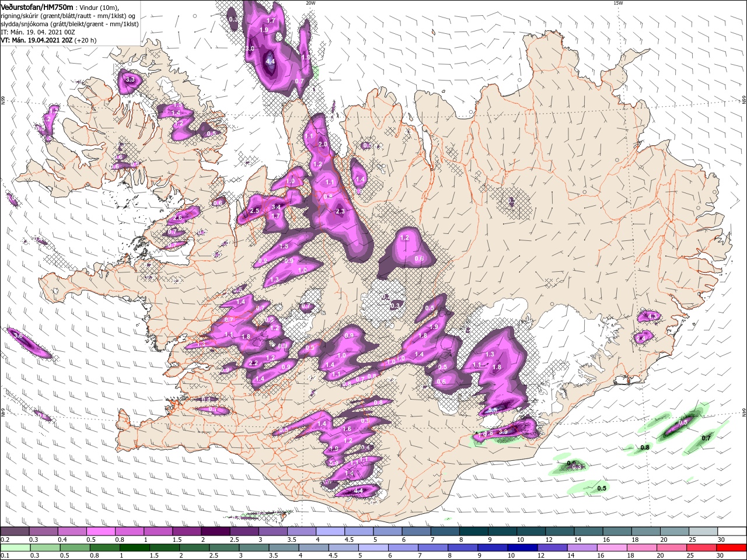The height and width of the screenshot is (560, 747).
Task: Pick the dark teal swatch labeled 8 in upper scale
Action: pos(474,531)
